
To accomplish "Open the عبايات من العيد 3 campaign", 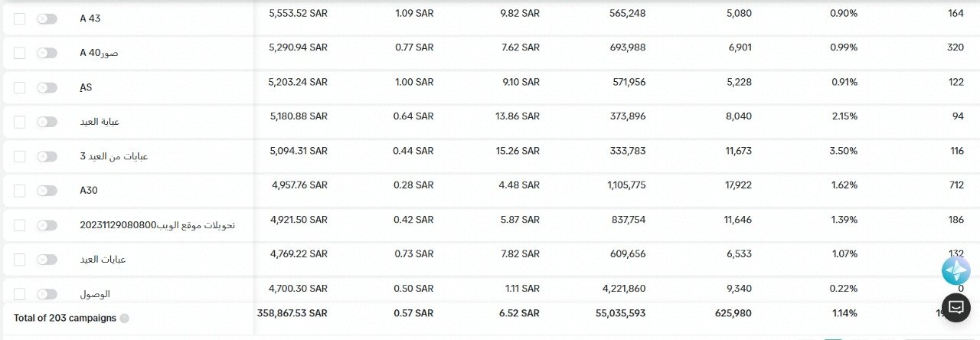I will pos(114,156).
